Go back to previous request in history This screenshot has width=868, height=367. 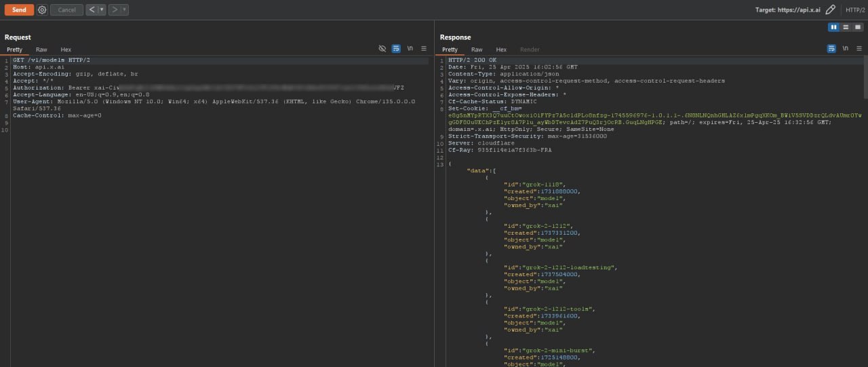tap(92, 10)
